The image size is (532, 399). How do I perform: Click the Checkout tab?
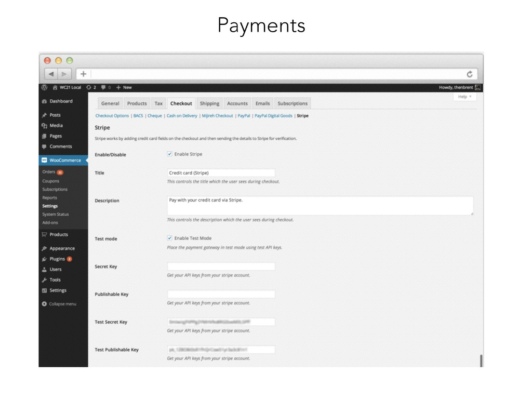pyautogui.click(x=181, y=103)
